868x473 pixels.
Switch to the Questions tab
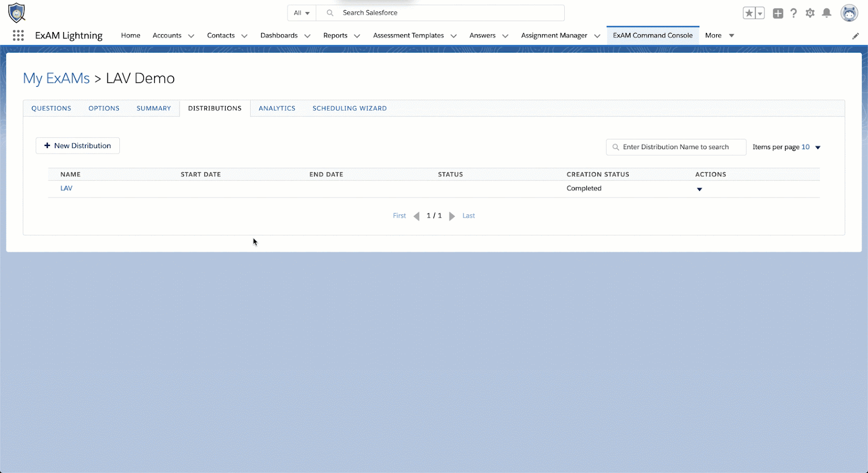point(52,108)
